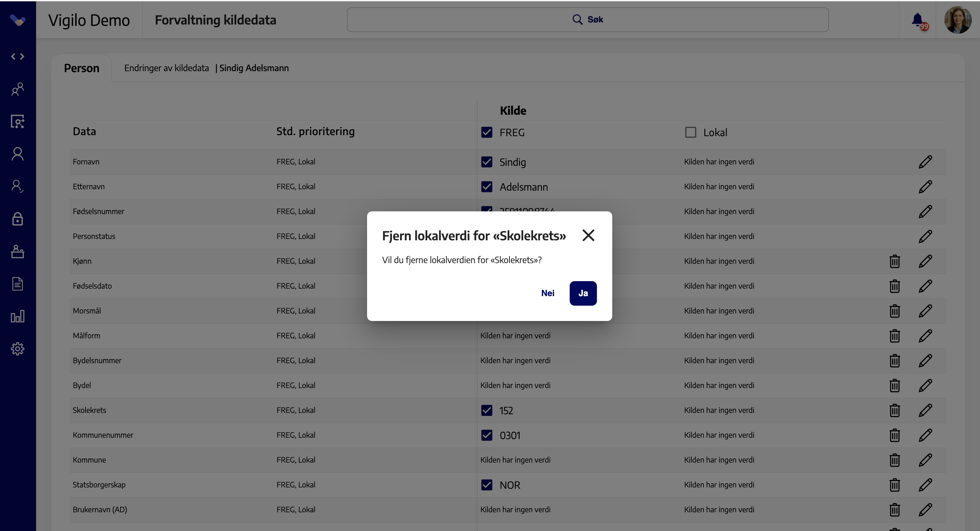Screen dimensions: 980x531
Task: Edit the Målform row with pencil
Action: (925, 336)
